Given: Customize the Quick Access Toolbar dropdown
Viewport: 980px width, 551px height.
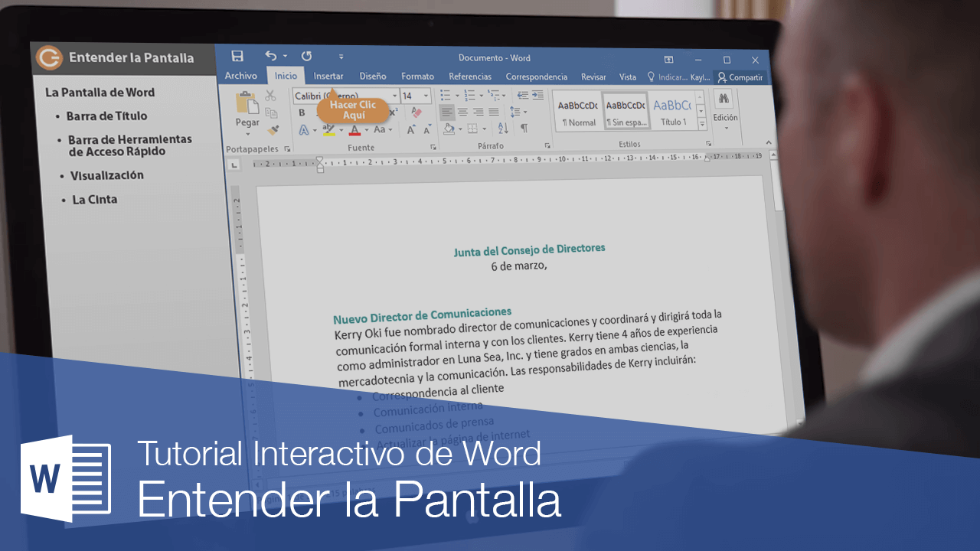Looking at the screenshot, I should click(341, 57).
